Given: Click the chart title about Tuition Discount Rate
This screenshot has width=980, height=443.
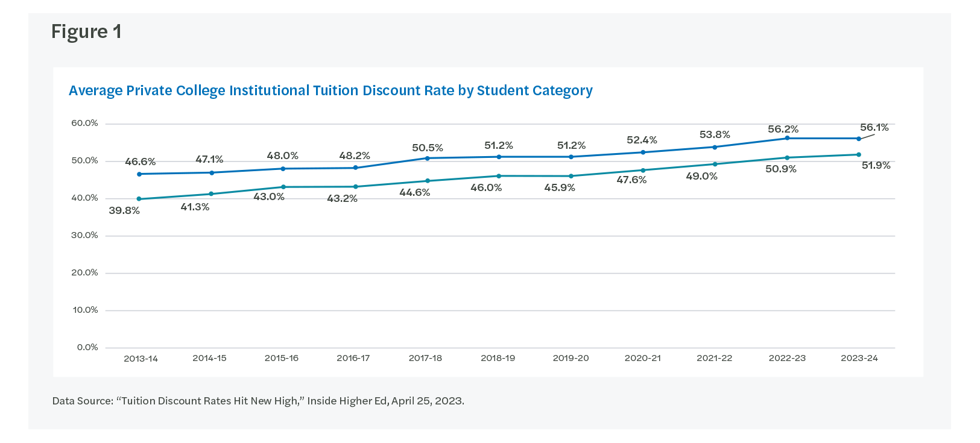Looking at the screenshot, I should pyautogui.click(x=330, y=90).
